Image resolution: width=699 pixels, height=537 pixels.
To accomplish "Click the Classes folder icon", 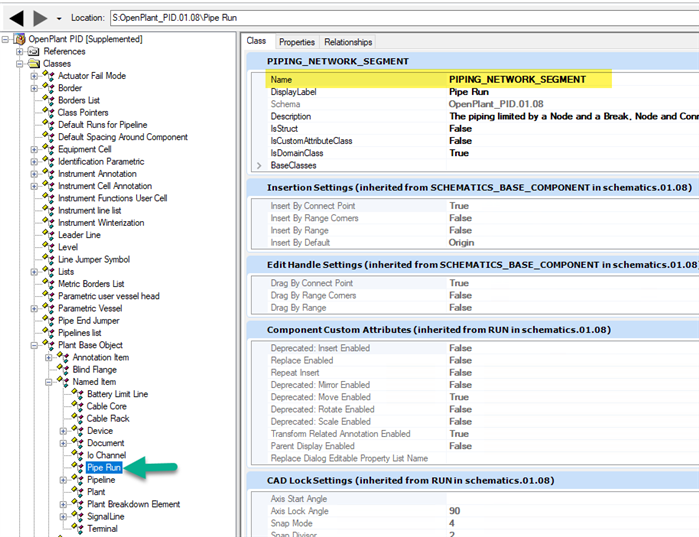I will (x=33, y=64).
